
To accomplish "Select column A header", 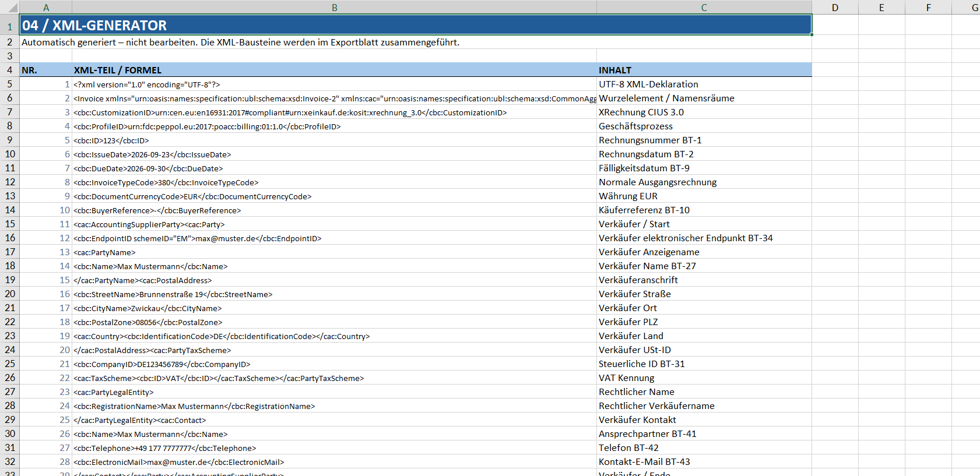I will (x=46, y=8).
